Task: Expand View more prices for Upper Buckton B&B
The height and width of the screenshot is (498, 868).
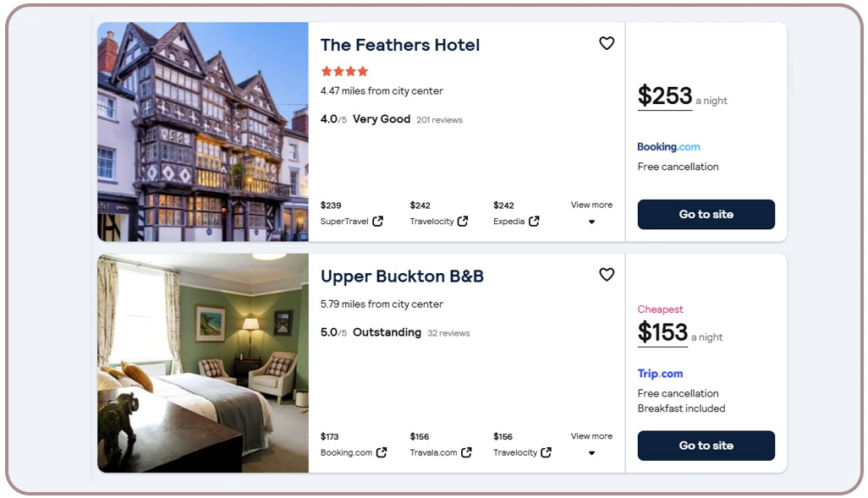Action: coord(591,444)
